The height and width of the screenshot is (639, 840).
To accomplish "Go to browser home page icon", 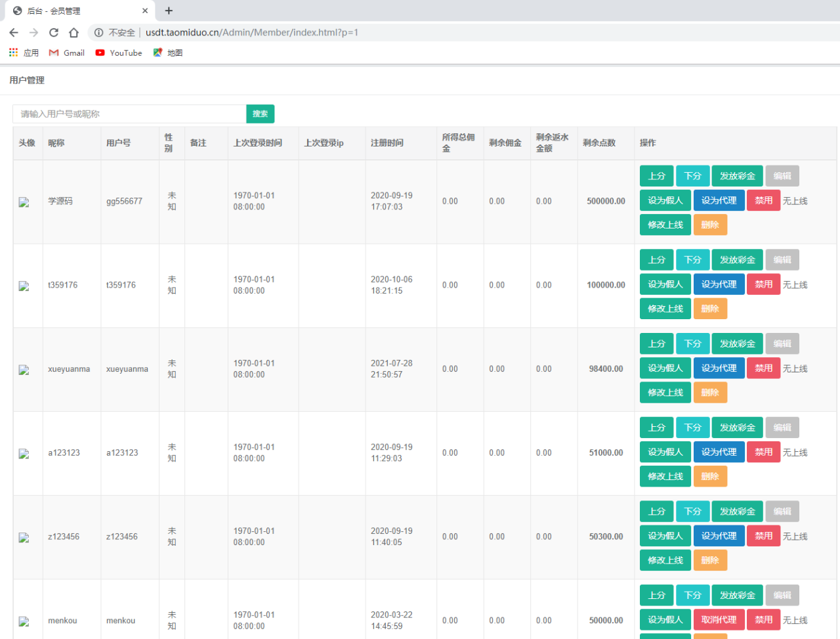I will coord(73,32).
